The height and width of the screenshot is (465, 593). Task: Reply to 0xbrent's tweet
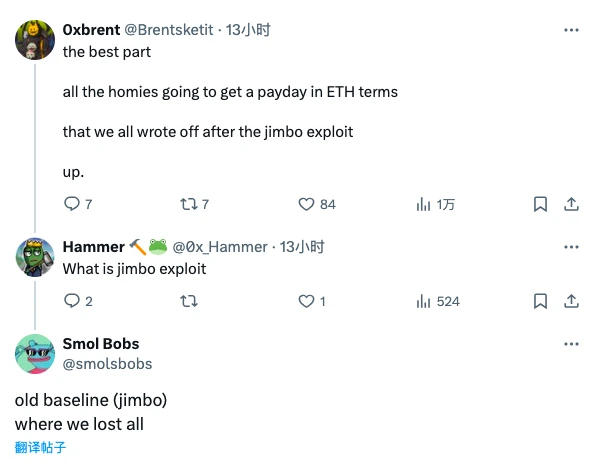(78, 204)
